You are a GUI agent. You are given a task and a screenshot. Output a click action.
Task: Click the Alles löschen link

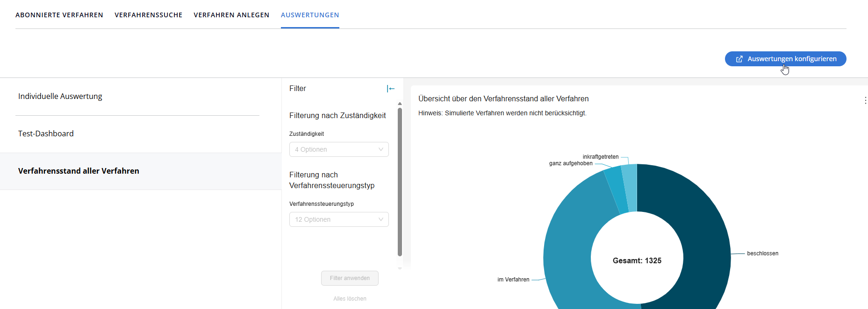tap(350, 299)
